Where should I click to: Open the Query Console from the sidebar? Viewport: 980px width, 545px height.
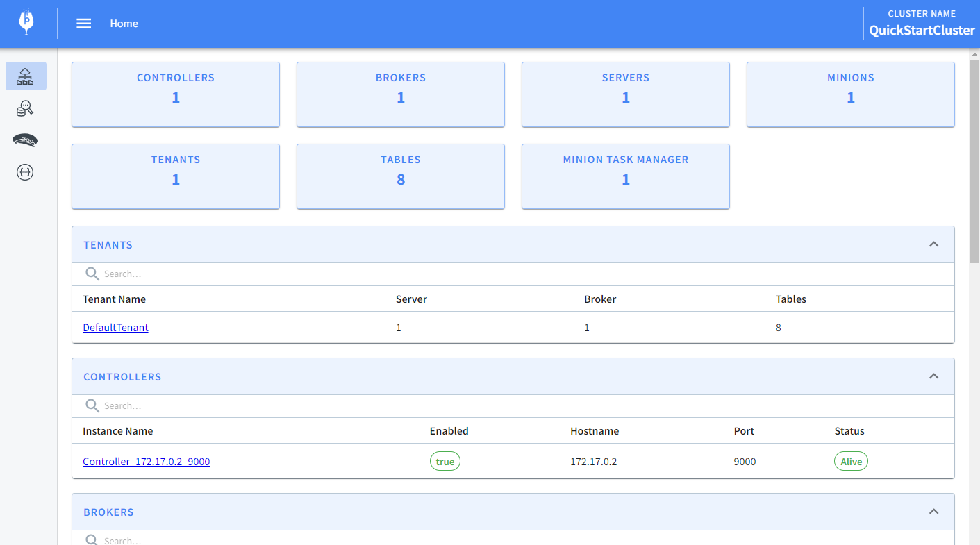(x=25, y=108)
